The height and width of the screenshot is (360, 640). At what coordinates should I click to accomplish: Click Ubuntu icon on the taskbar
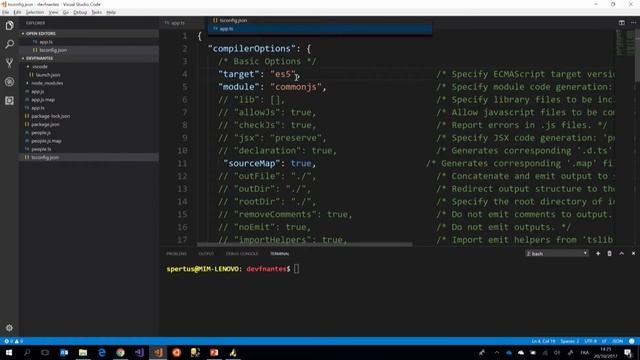[176, 353]
